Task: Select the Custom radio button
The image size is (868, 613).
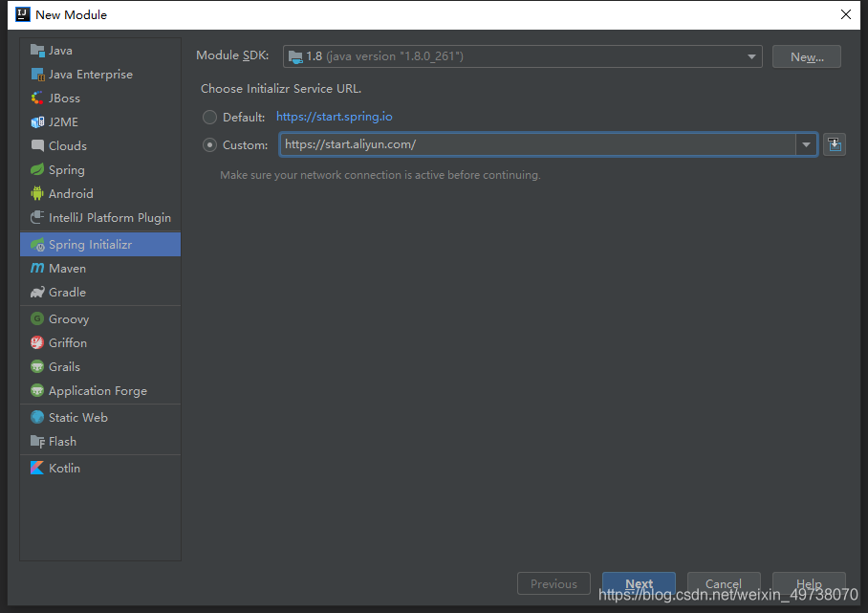Action: pyautogui.click(x=209, y=145)
